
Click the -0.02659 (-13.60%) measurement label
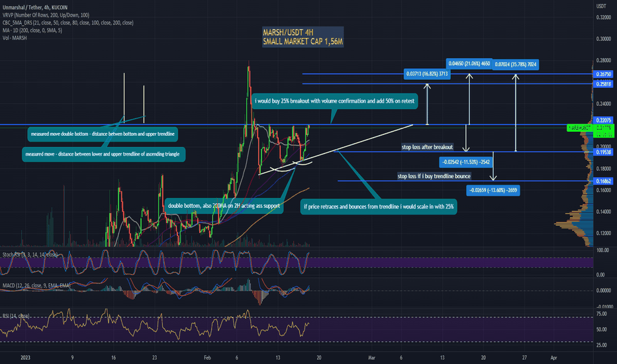[x=493, y=191]
